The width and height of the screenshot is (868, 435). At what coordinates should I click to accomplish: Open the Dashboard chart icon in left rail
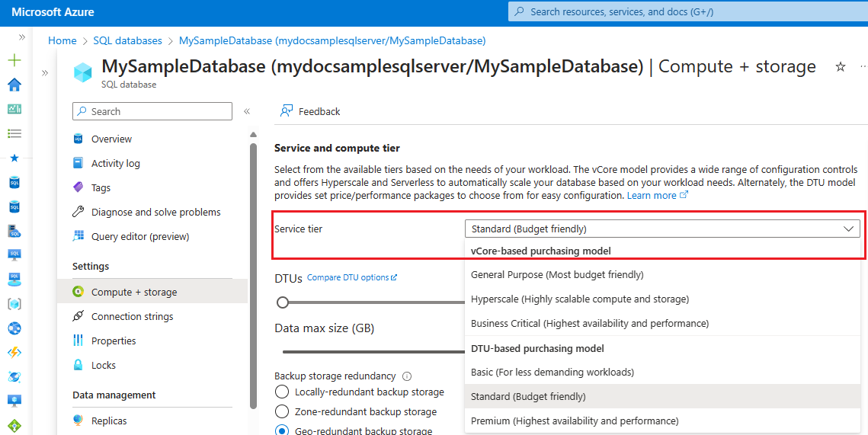click(x=14, y=109)
